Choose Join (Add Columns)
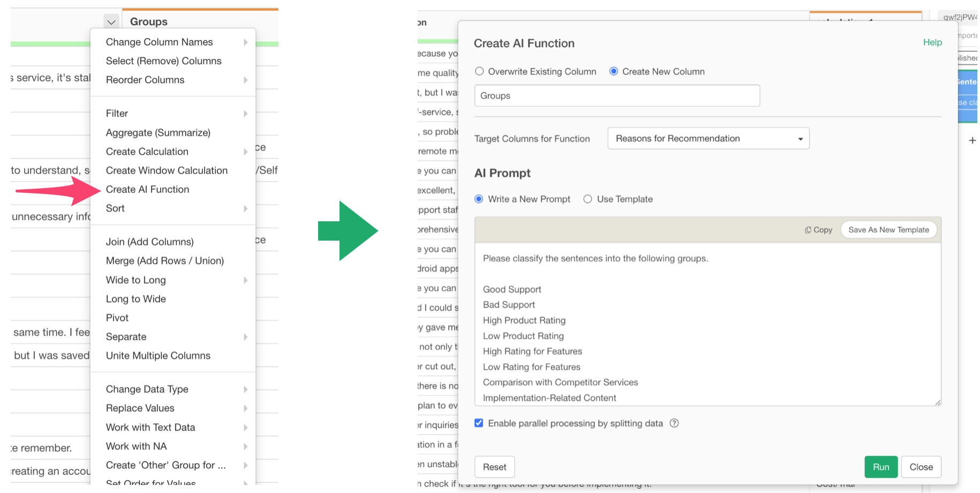980x493 pixels. pyautogui.click(x=173, y=242)
